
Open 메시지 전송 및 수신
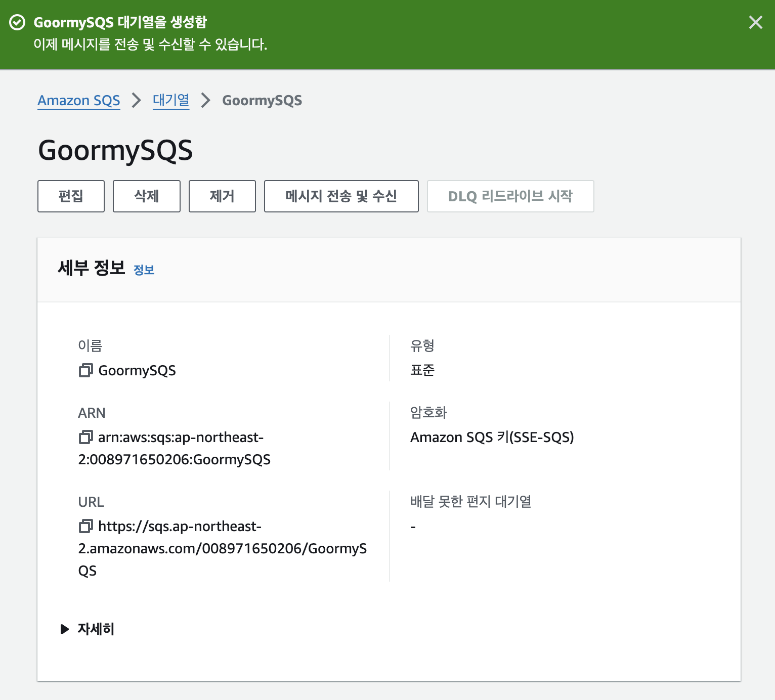[x=341, y=196]
